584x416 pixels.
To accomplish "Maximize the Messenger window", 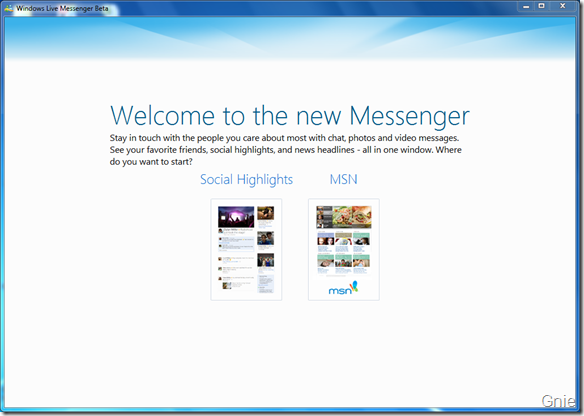I will (542, 6).
